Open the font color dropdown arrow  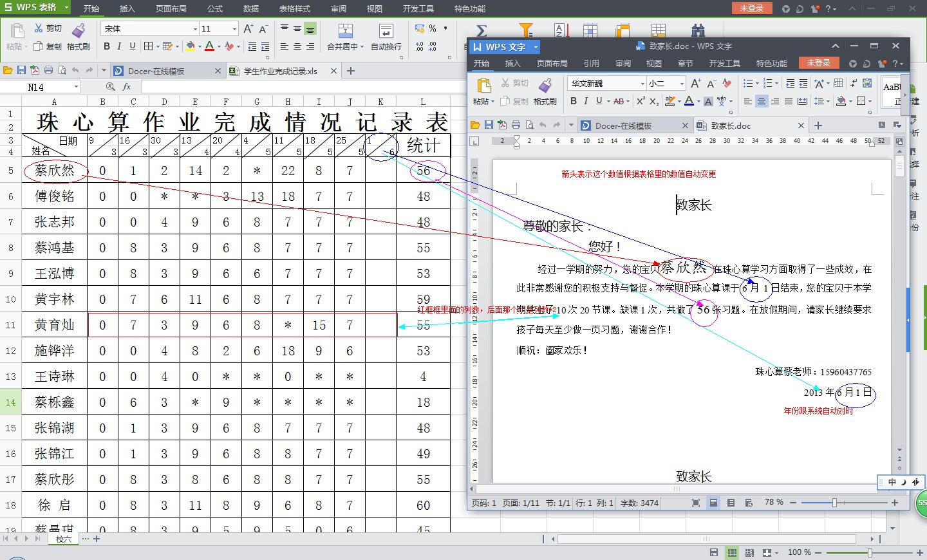(x=698, y=100)
